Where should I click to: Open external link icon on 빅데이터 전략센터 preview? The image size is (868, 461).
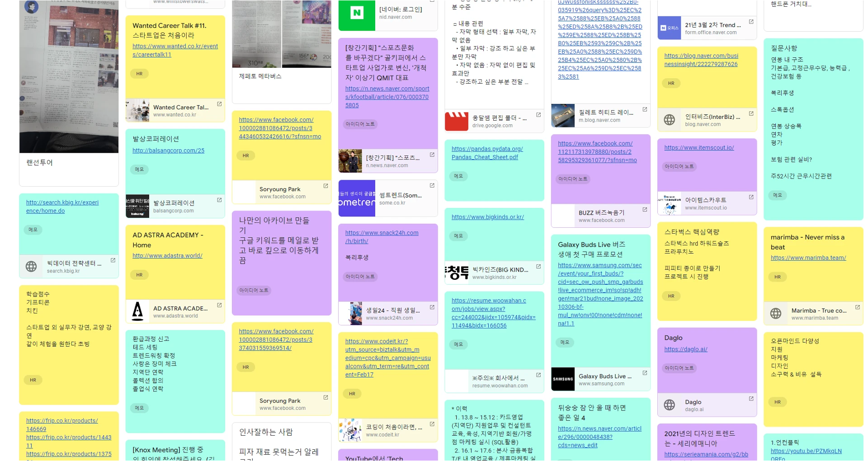coord(113,260)
